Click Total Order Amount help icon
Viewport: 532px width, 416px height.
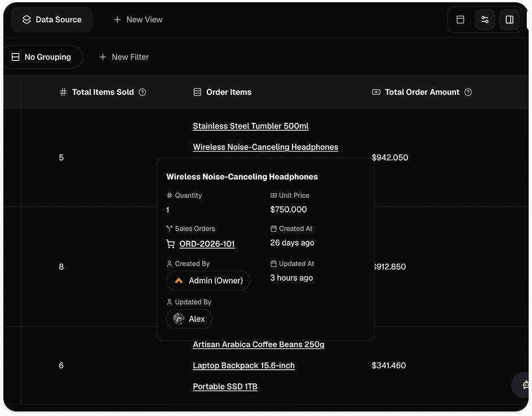[468, 92]
